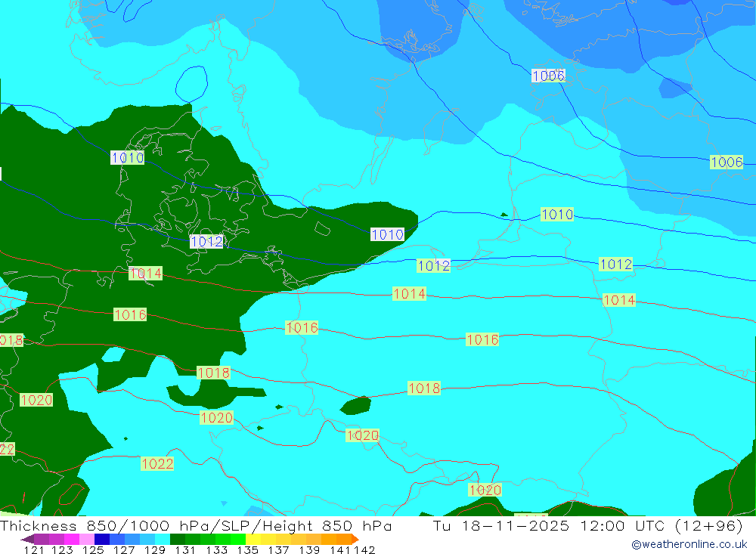Click the bright lime green legend swatch
The width and height of the screenshot is (756, 554).
click(x=238, y=539)
